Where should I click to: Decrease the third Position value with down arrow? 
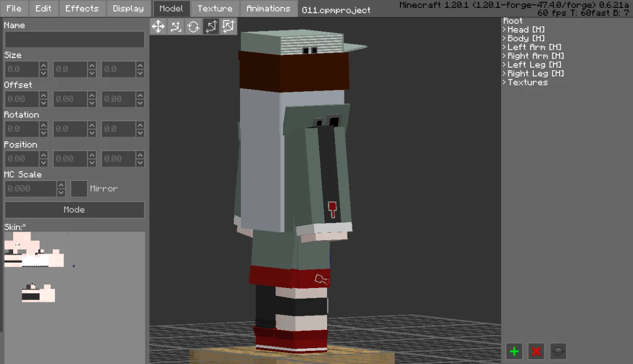click(x=141, y=163)
